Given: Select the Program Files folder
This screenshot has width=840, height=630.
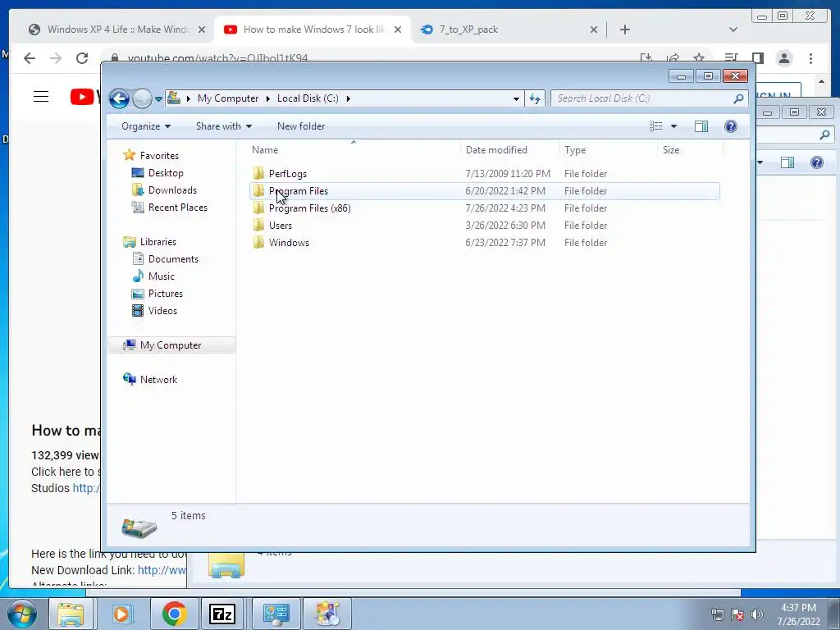Looking at the screenshot, I should [484, 190].
